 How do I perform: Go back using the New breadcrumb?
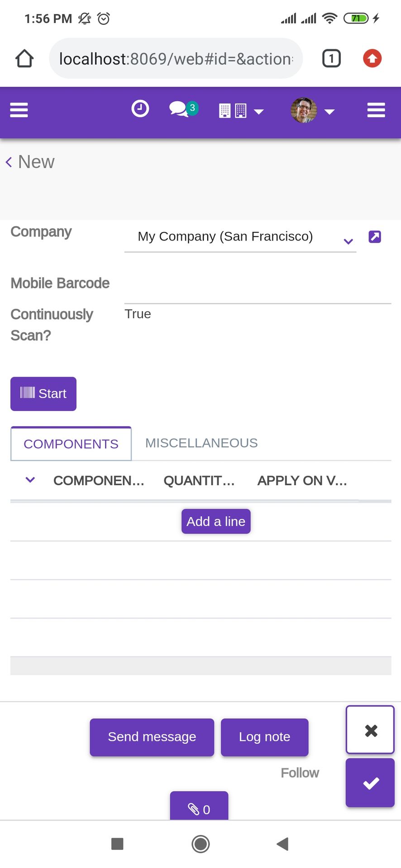[30, 162]
